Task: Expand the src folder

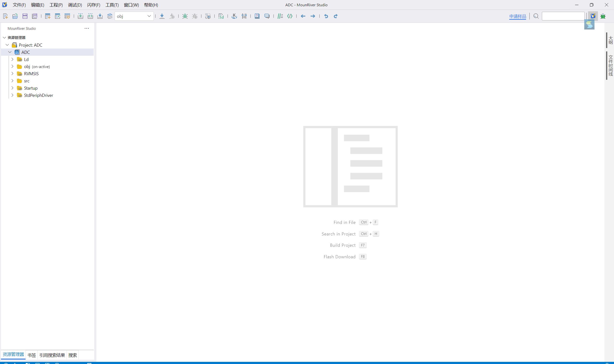Action: coord(12,81)
